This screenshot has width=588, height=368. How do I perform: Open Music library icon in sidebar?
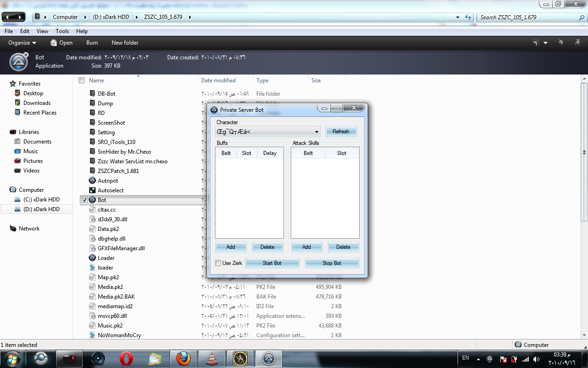click(17, 151)
